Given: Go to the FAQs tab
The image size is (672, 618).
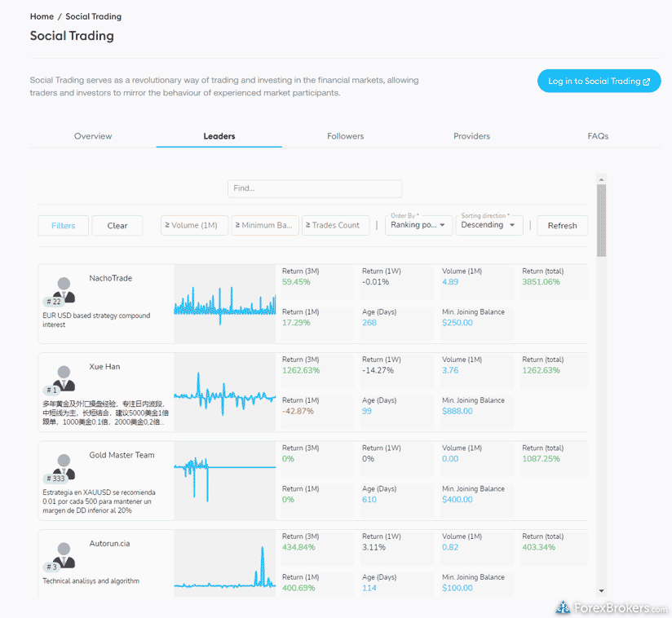Looking at the screenshot, I should [598, 136].
